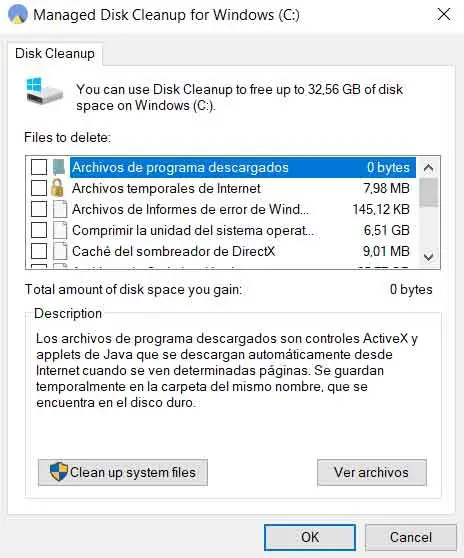Image resolution: width=464 pixels, height=558 pixels.
Task: Tick the Archivos temporales de Internet checkbox
Action: 39,188
